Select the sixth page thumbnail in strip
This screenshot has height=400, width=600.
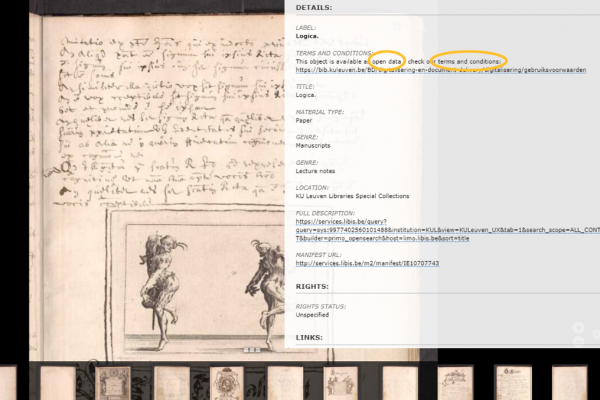[285, 382]
